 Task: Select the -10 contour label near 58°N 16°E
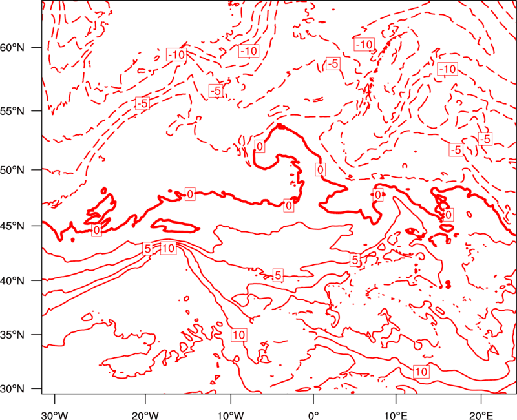(x=447, y=69)
